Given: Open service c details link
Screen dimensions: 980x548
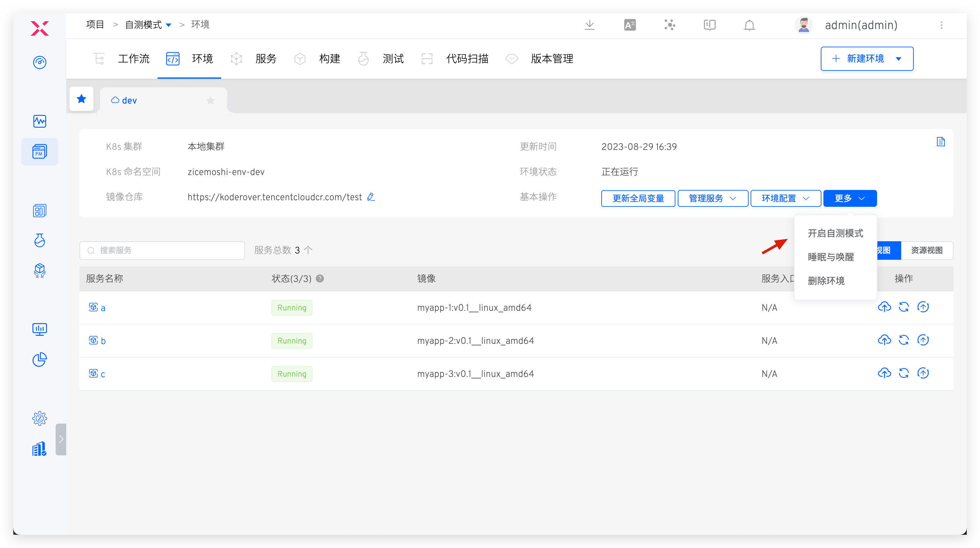Looking at the screenshot, I should click(x=102, y=374).
